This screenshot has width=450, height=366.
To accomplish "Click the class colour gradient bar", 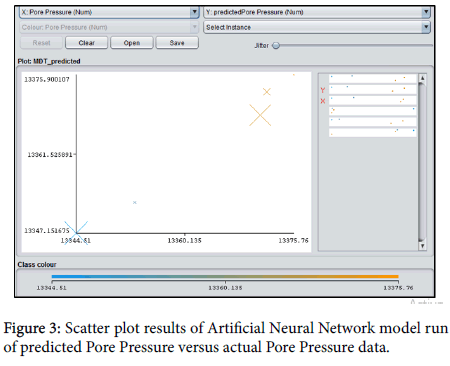I will [x=225, y=276].
